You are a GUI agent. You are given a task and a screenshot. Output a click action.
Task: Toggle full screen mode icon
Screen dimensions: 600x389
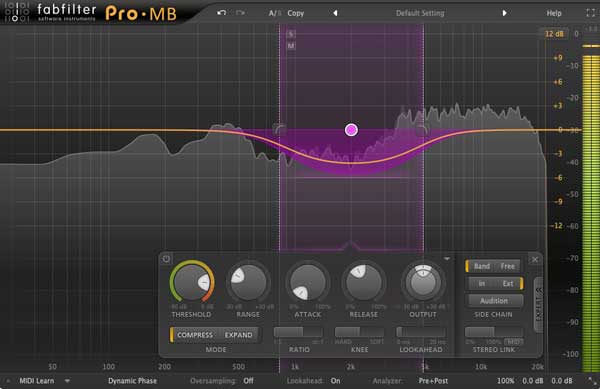tap(590, 13)
